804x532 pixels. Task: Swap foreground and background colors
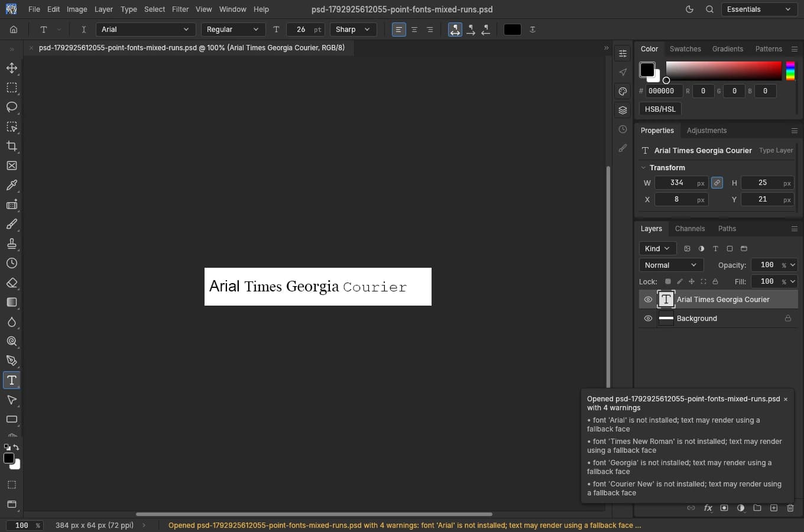pos(17,447)
